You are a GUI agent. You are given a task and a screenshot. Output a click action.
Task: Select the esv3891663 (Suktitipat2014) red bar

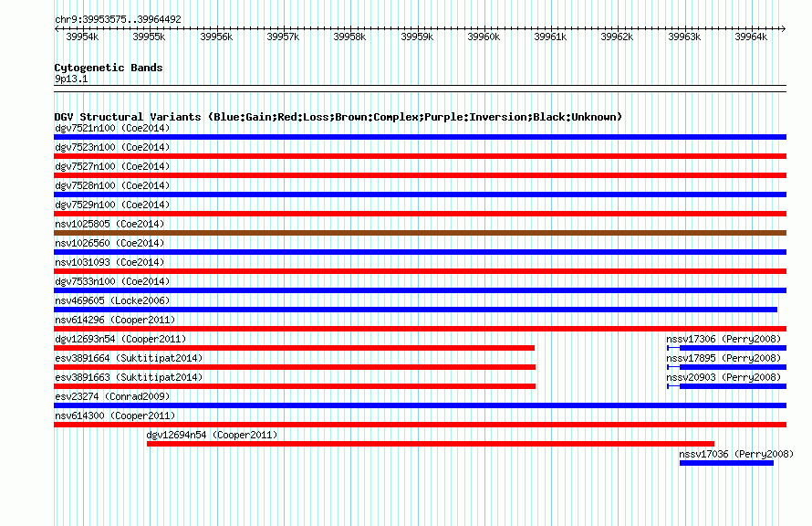[295, 386]
